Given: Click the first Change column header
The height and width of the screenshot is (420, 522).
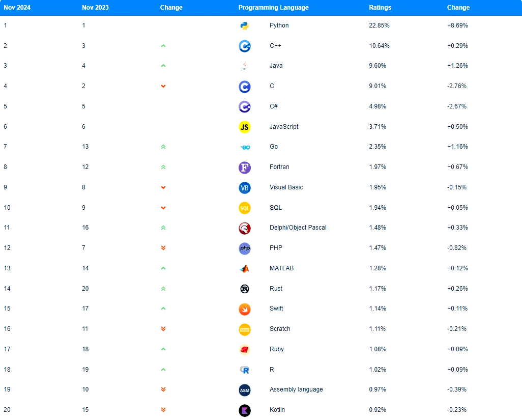Looking at the screenshot, I should [171, 8].
